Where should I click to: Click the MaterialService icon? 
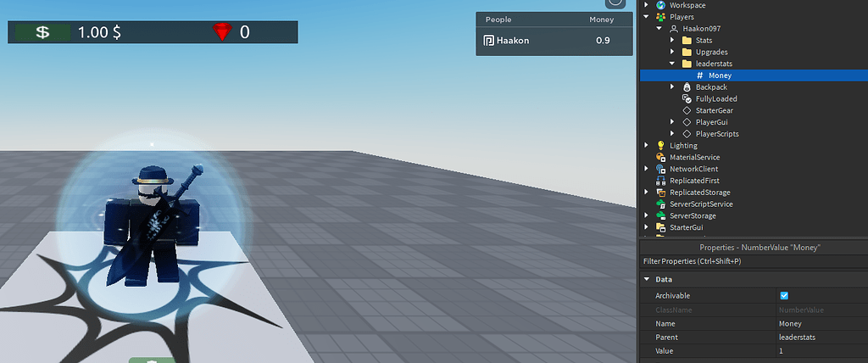(x=659, y=157)
